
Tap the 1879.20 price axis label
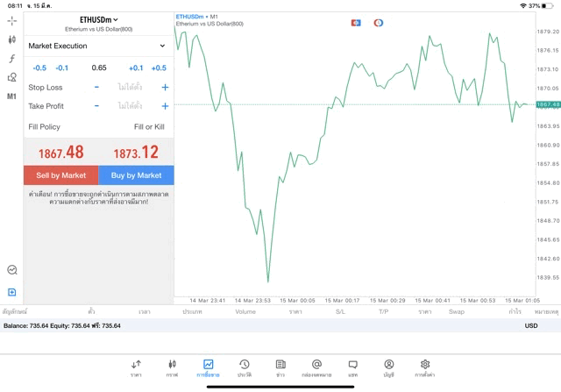[548, 32]
